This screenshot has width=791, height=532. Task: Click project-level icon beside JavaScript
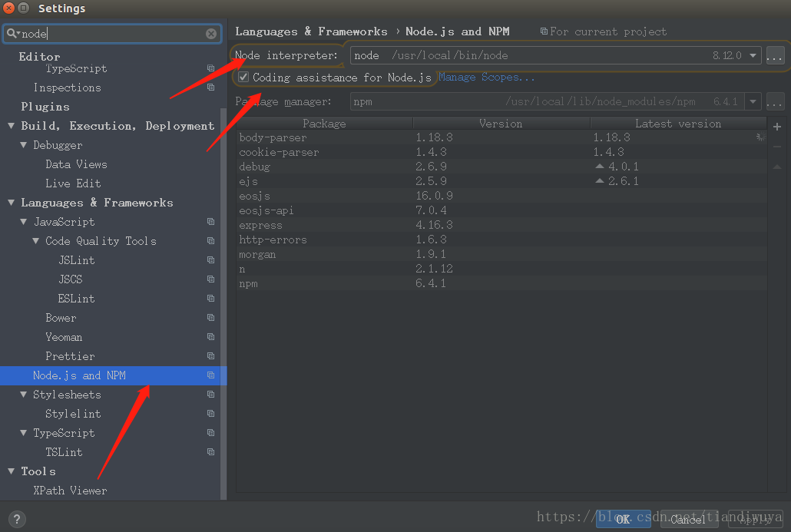coord(211,221)
